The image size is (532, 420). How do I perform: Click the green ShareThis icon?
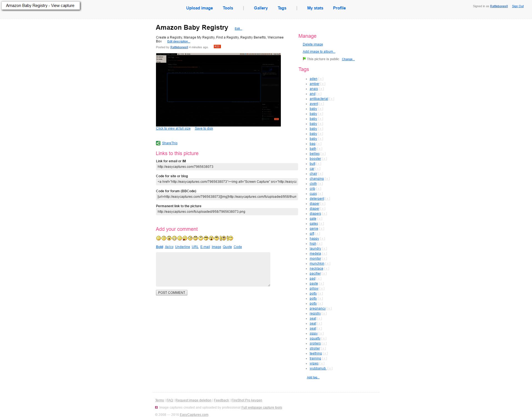158,143
